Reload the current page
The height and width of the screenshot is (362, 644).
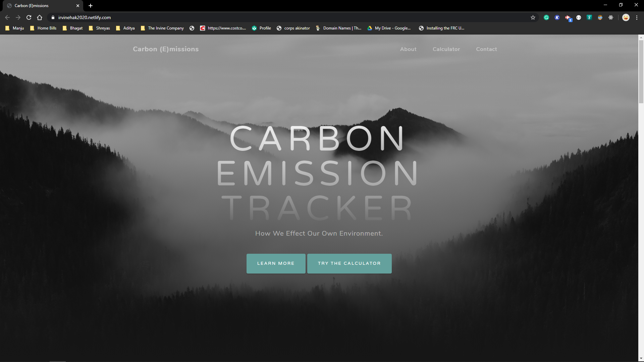(29, 17)
